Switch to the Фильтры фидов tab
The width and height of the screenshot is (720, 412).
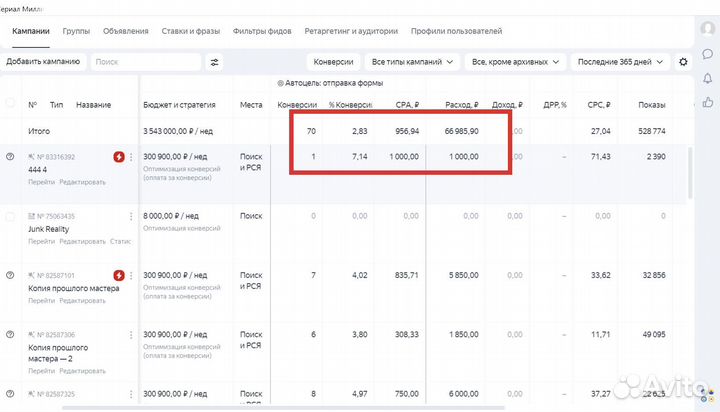tap(262, 31)
